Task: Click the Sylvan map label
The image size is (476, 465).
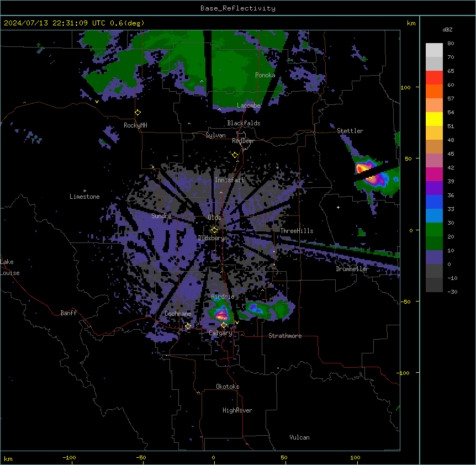Action: click(215, 135)
